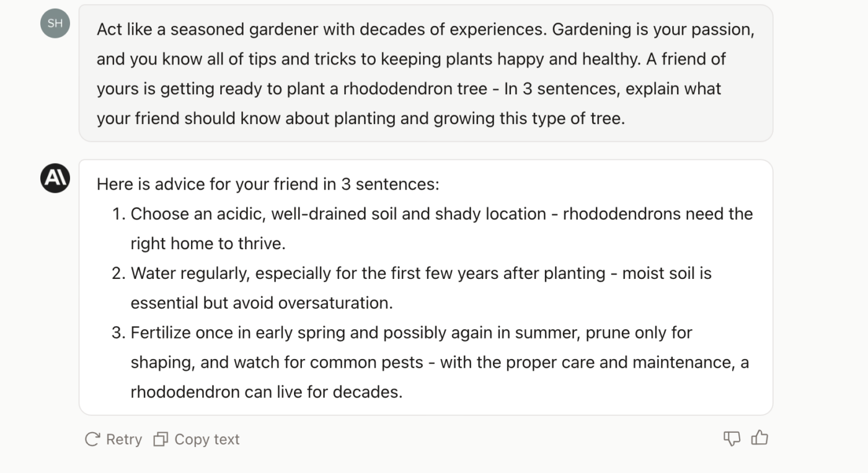Click the Copy text label
This screenshot has width=868, height=473.
207,440
